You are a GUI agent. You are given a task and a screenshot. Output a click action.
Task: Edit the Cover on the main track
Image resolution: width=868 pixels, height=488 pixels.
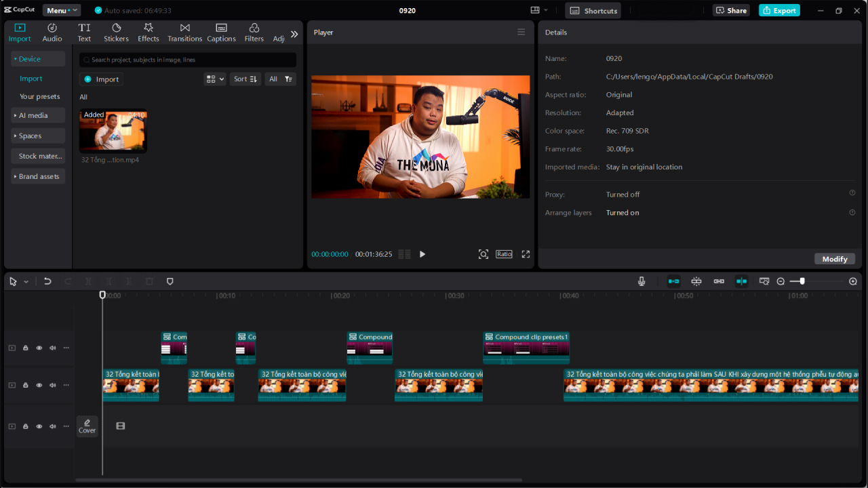(87, 426)
